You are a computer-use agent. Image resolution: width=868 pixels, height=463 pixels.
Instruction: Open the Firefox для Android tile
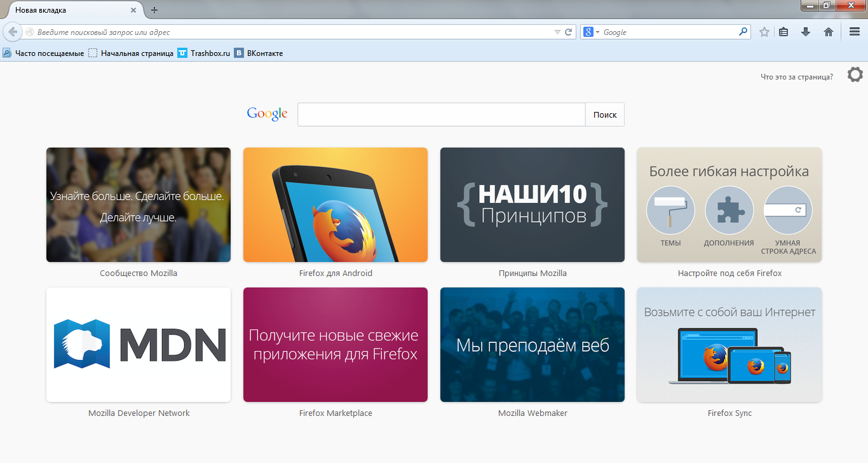[336, 205]
